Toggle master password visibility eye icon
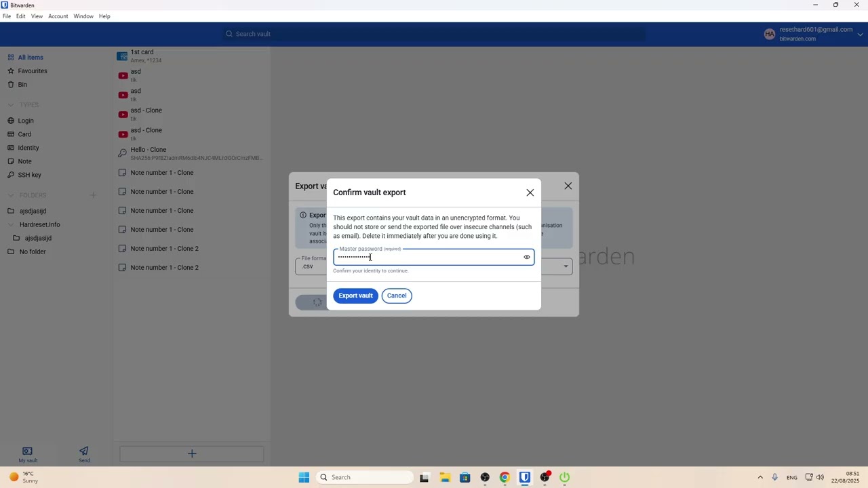The width and height of the screenshot is (868, 488). pos(527,257)
